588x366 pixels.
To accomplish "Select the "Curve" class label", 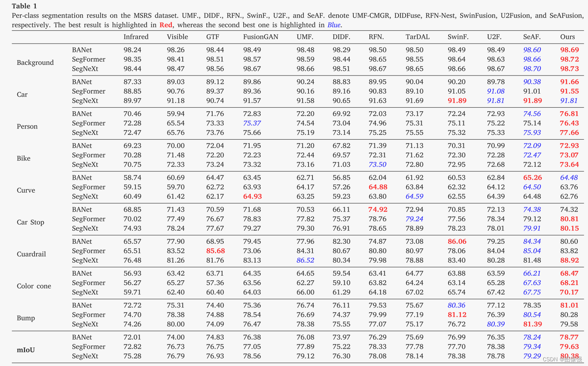I will tap(26, 190).
